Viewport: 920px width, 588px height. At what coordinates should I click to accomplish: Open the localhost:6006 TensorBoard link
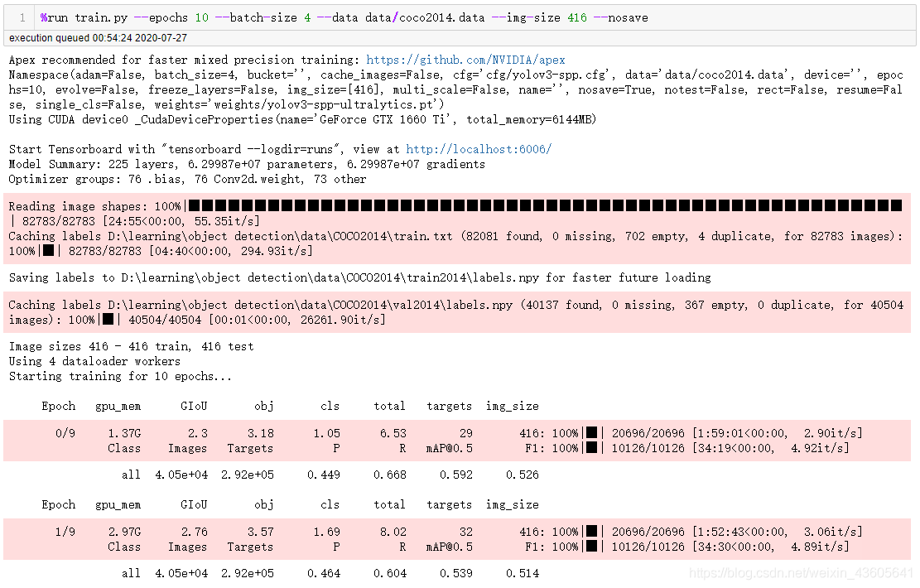coord(479,149)
